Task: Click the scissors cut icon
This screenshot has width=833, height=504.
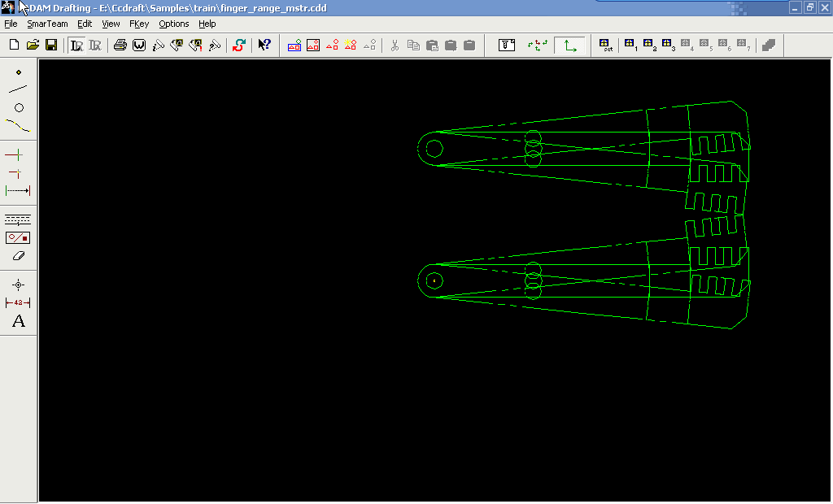Action: (395, 46)
